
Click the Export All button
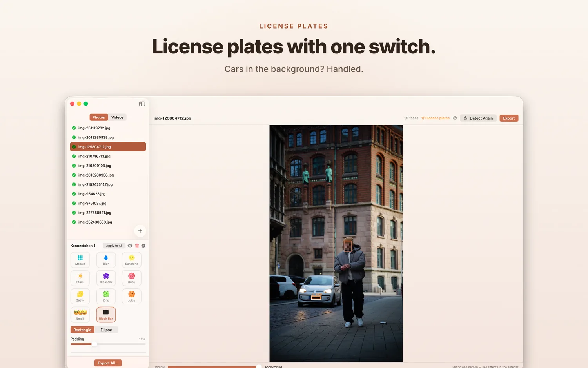[108, 363]
